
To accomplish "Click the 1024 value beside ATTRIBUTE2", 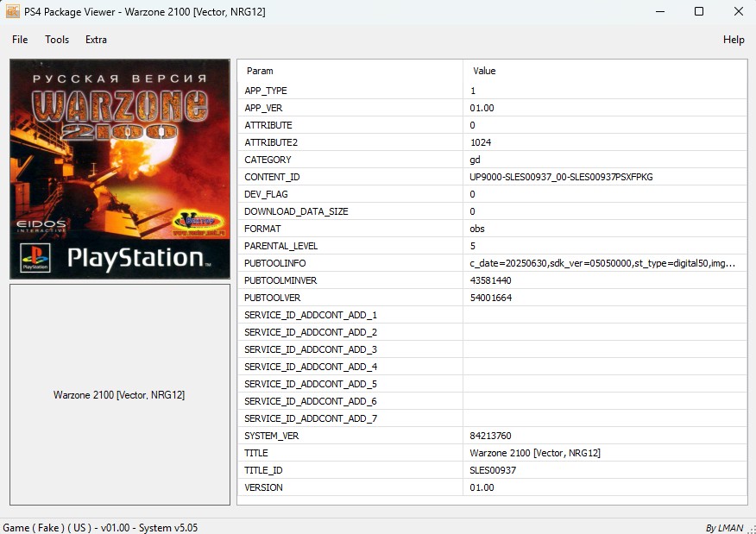I will [x=481, y=142].
